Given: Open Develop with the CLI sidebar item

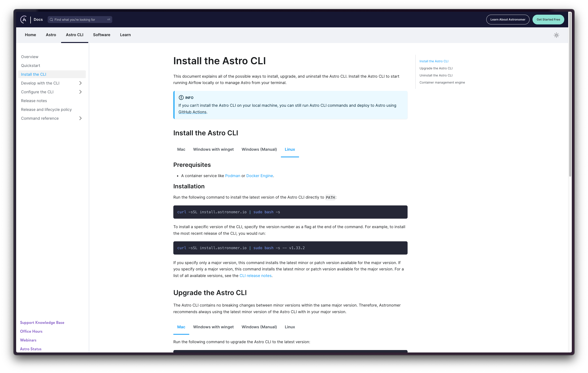Looking at the screenshot, I should coord(40,83).
